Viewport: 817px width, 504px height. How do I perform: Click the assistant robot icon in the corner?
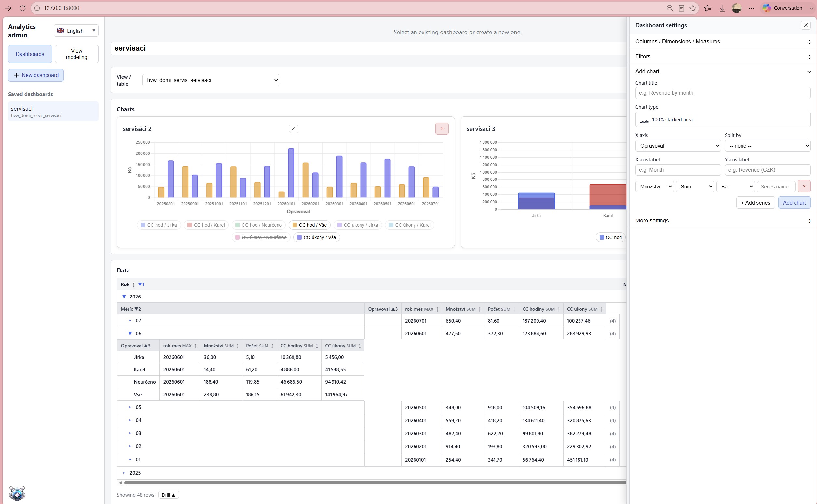coord(17,493)
